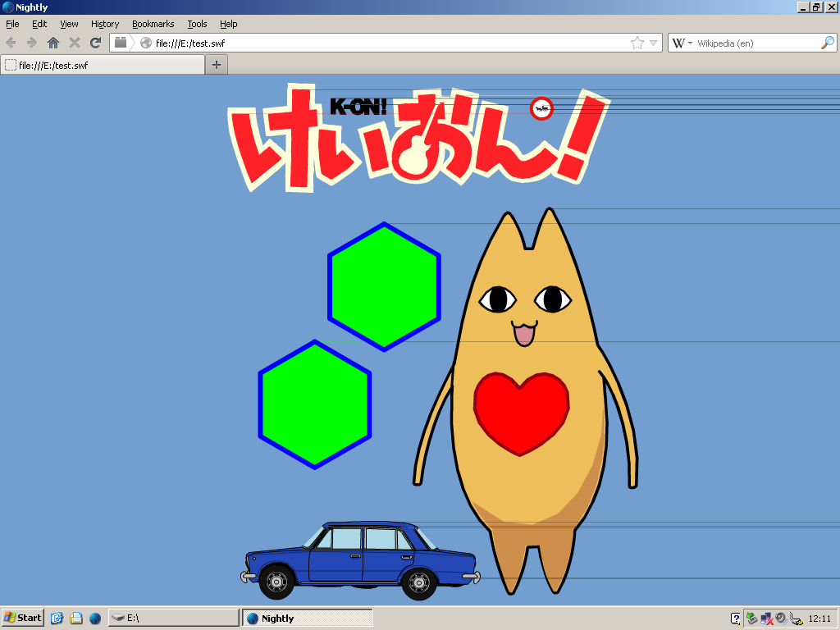
Task: Expand the Wikipedia search engine selector
Action: [x=683, y=43]
